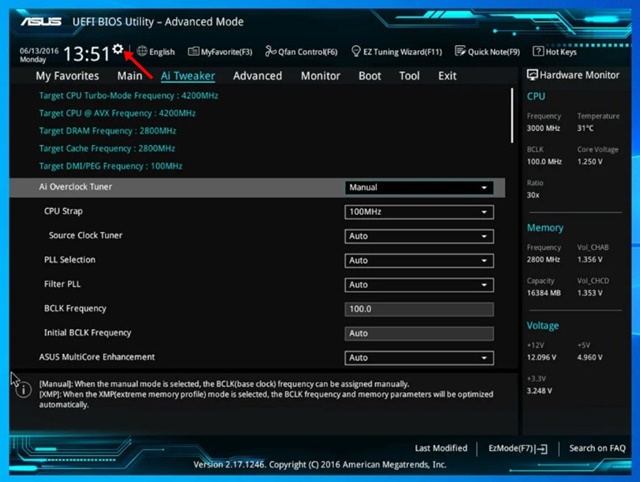Go to the Monitor tab
This screenshot has width=640, height=482.
[320, 76]
